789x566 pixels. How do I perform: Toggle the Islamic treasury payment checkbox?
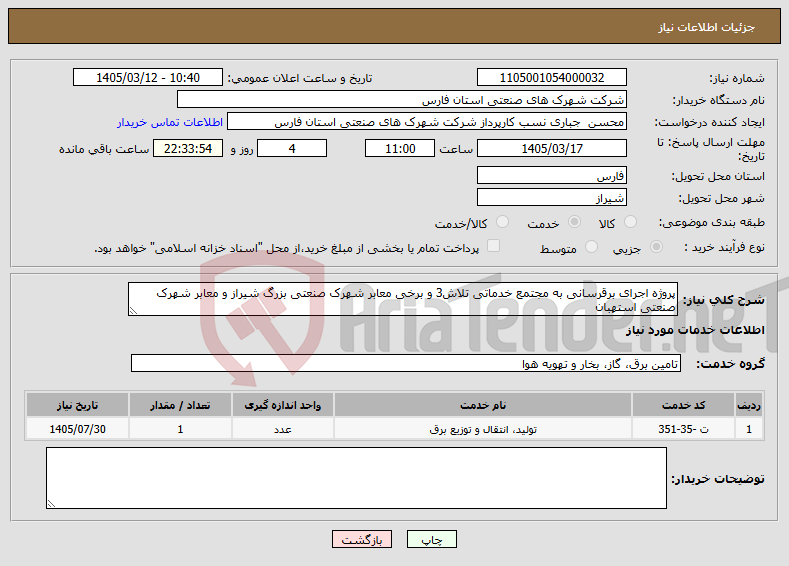pos(494,246)
